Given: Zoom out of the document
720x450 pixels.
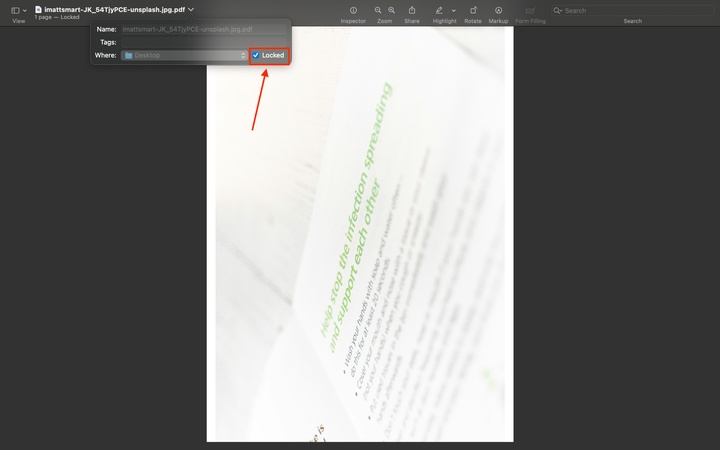Looking at the screenshot, I should [x=378, y=10].
